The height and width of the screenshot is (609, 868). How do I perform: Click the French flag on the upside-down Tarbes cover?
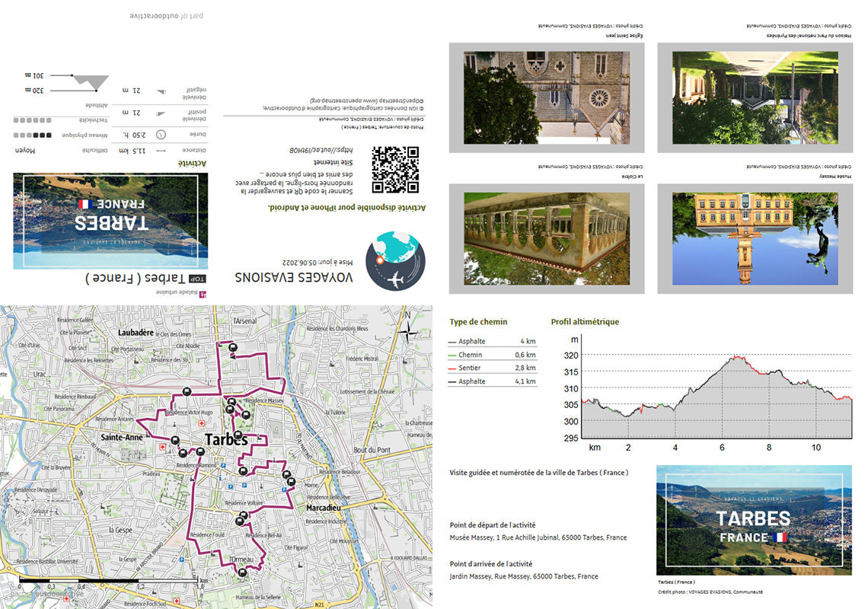(85, 204)
